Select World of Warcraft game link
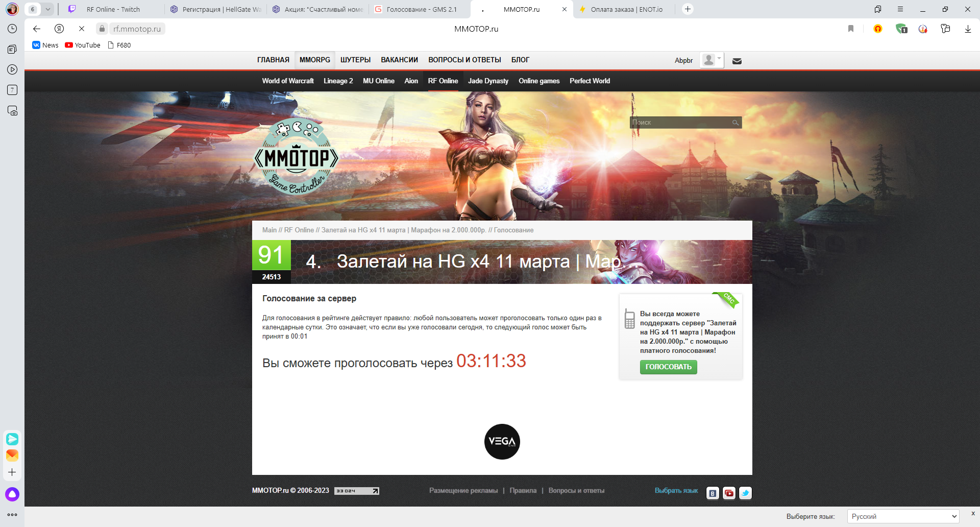The image size is (980, 527). [288, 81]
